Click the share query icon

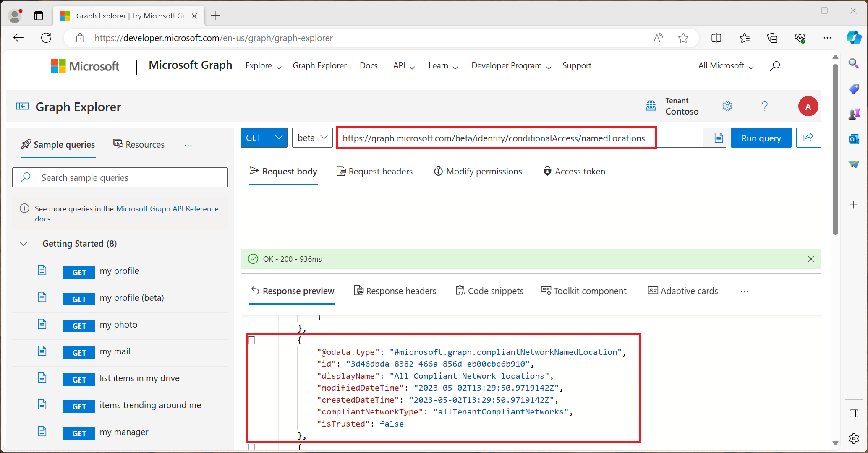pos(809,138)
